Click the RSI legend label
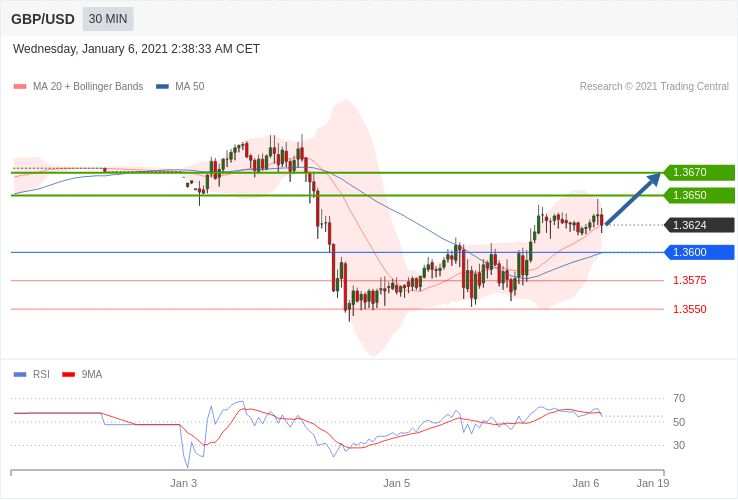The width and height of the screenshot is (738, 500). pos(41,375)
